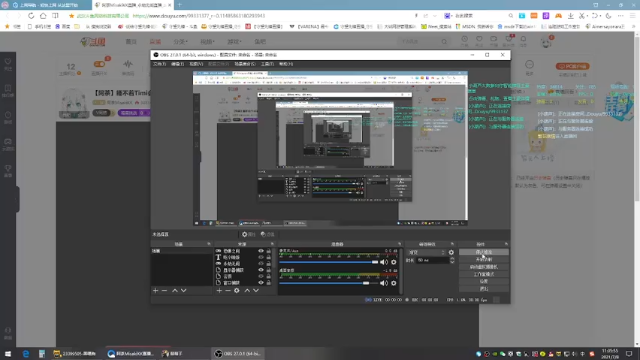Mute the first mixer channel speaker icon
The height and width of the screenshot is (360, 640).
[384, 262]
